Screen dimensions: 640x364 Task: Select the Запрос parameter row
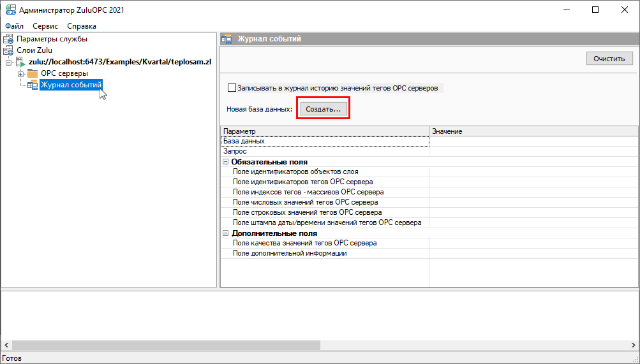[x=324, y=152]
